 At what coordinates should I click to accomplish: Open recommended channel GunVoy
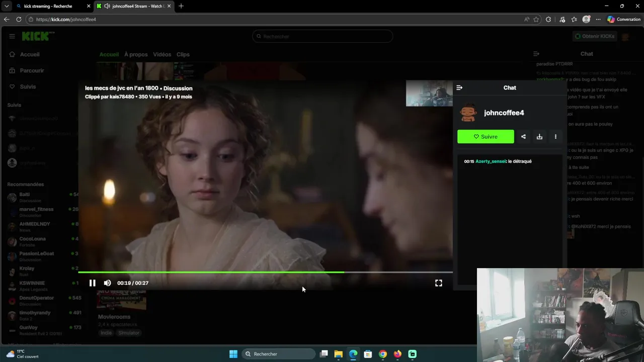tap(43, 330)
